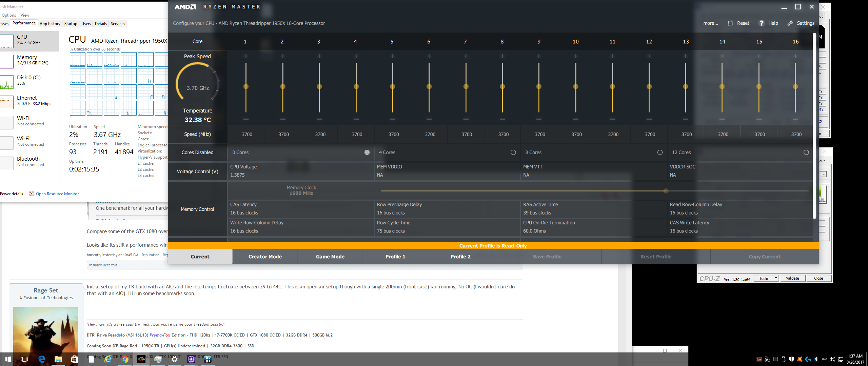
Task: Open Windows Store from taskbar
Action: (x=75, y=359)
